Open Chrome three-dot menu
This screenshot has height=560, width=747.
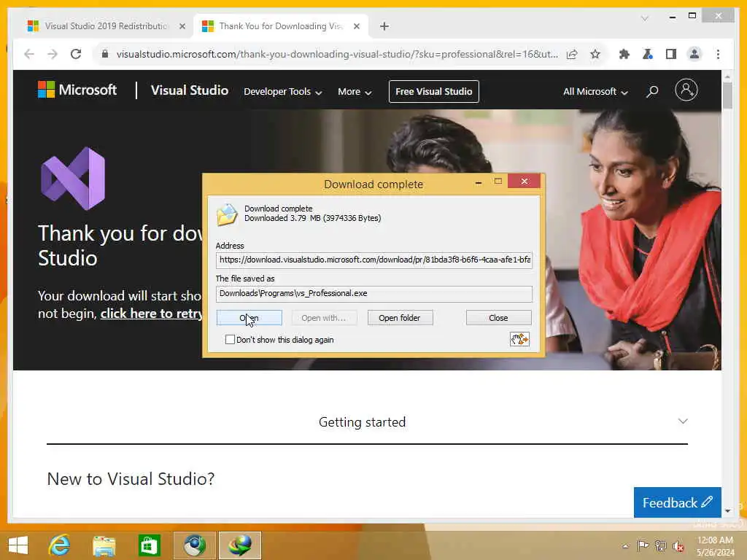click(718, 54)
